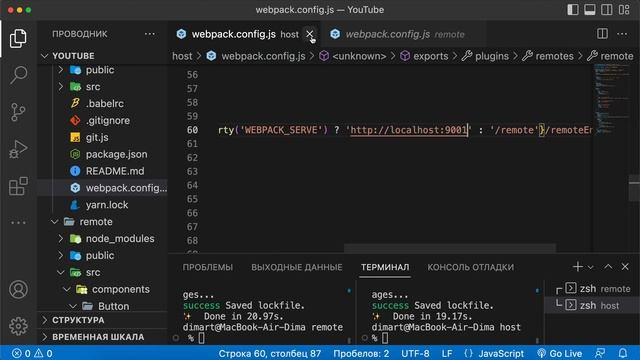The image size is (640, 360).
Task: Maximize the panel size with chevron
Action: pyautogui.click(x=608, y=267)
